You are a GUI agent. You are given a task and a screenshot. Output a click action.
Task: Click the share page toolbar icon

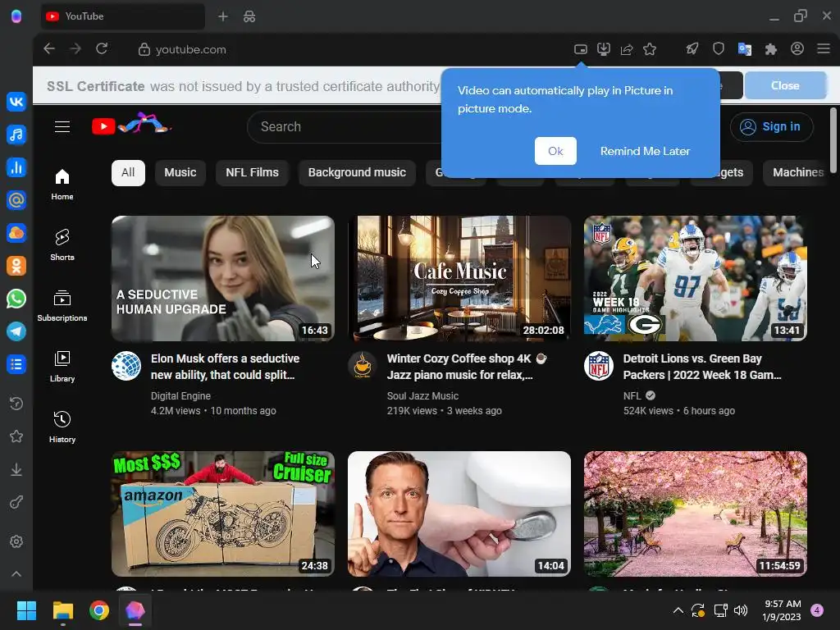point(627,49)
